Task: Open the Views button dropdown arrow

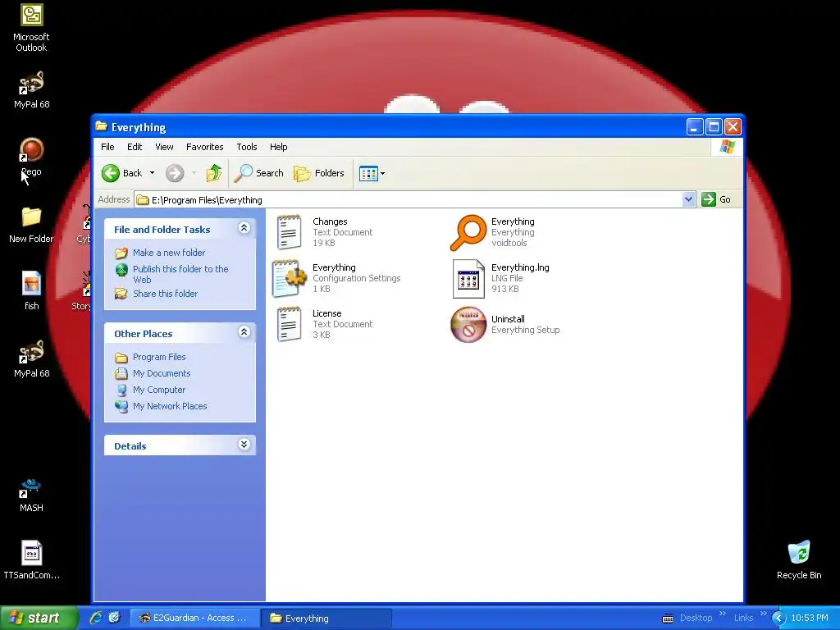Action: pos(382,174)
